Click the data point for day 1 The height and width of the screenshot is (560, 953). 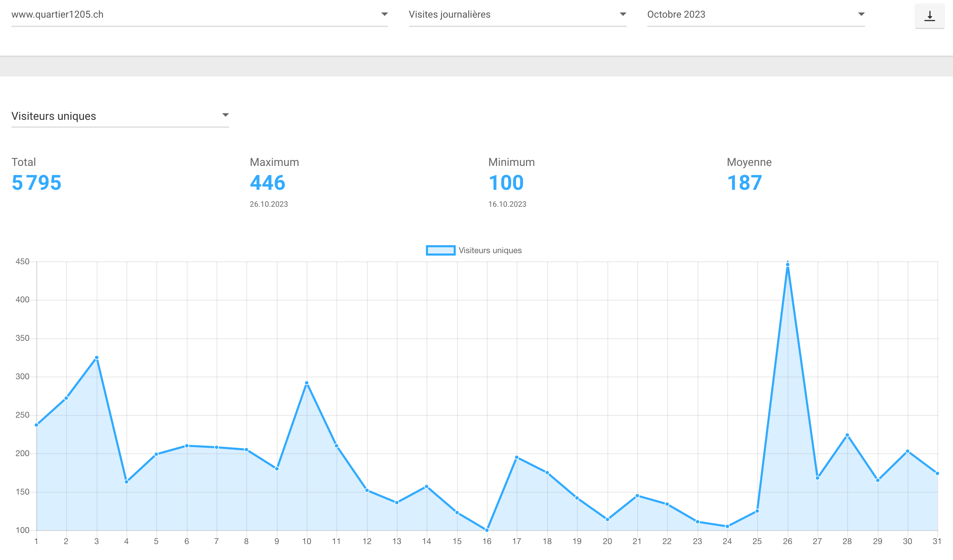36,425
